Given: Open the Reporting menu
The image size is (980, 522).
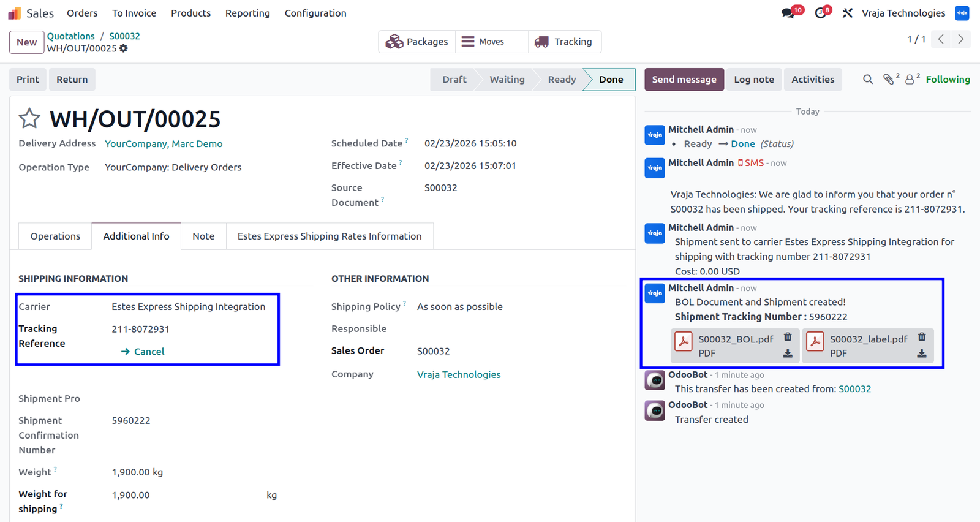Looking at the screenshot, I should point(247,13).
